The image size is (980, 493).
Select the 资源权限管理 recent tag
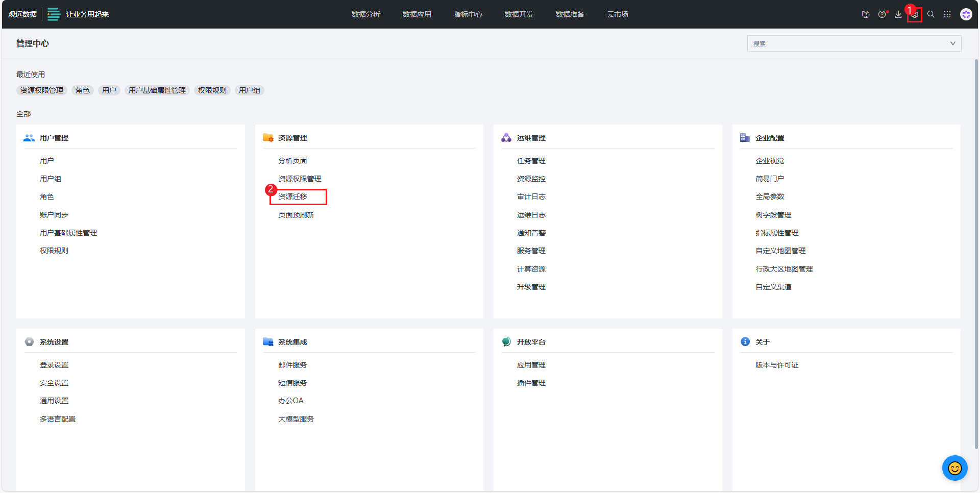(x=42, y=90)
